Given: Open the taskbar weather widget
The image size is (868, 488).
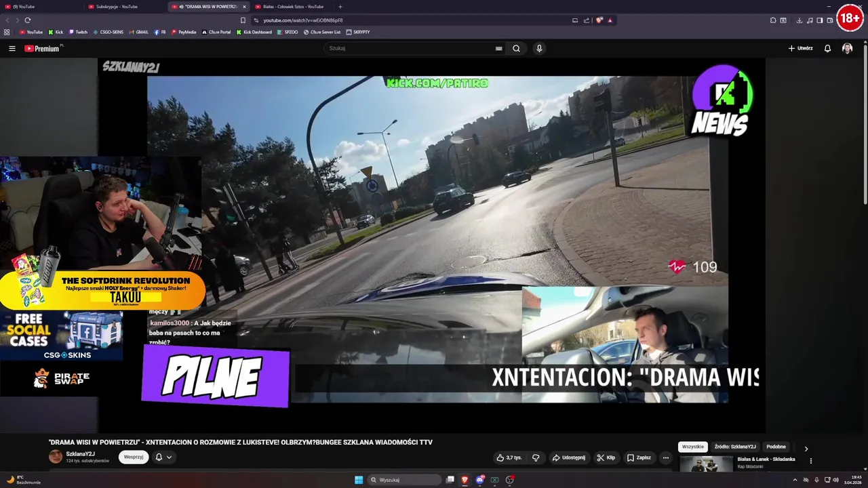Looking at the screenshot, I should coord(24,480).
